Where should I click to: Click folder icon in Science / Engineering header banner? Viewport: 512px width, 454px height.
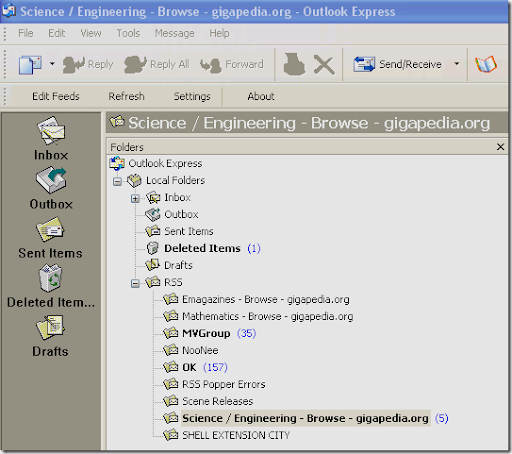pyautogui.click(x=117, y=122)
